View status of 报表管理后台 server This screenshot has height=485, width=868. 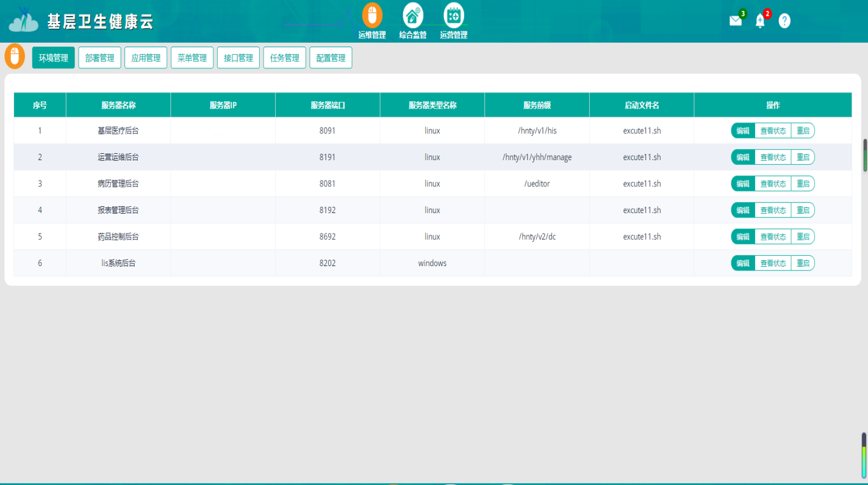[773, 210]
